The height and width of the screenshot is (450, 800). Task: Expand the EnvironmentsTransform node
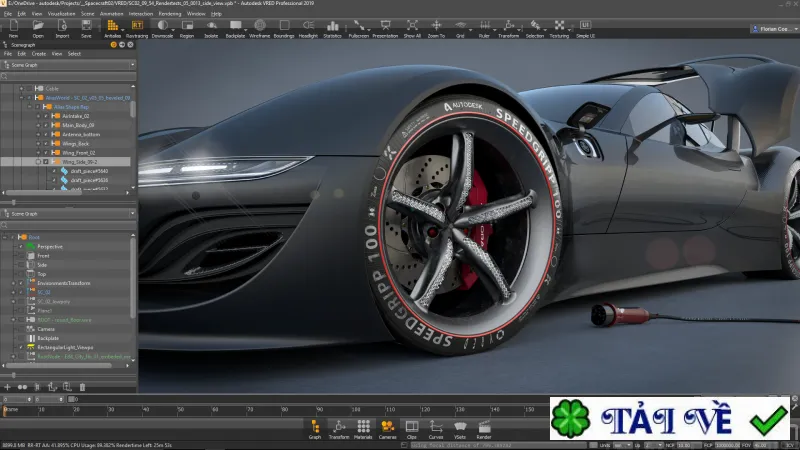pyautogui.click(x=13, y=283)
